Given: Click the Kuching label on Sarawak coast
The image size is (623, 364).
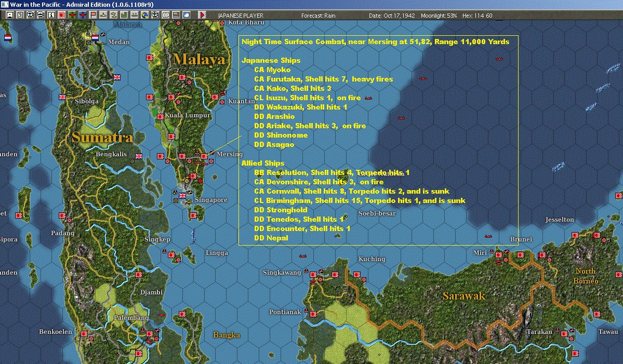Looking at the screenshot, I should (x=372, y=259).
